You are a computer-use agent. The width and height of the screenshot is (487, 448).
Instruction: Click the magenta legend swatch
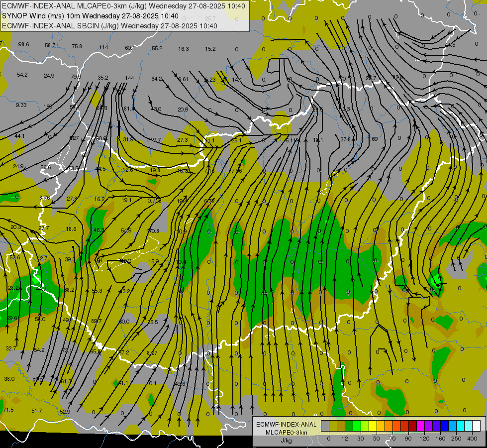(x=420, y=426)
